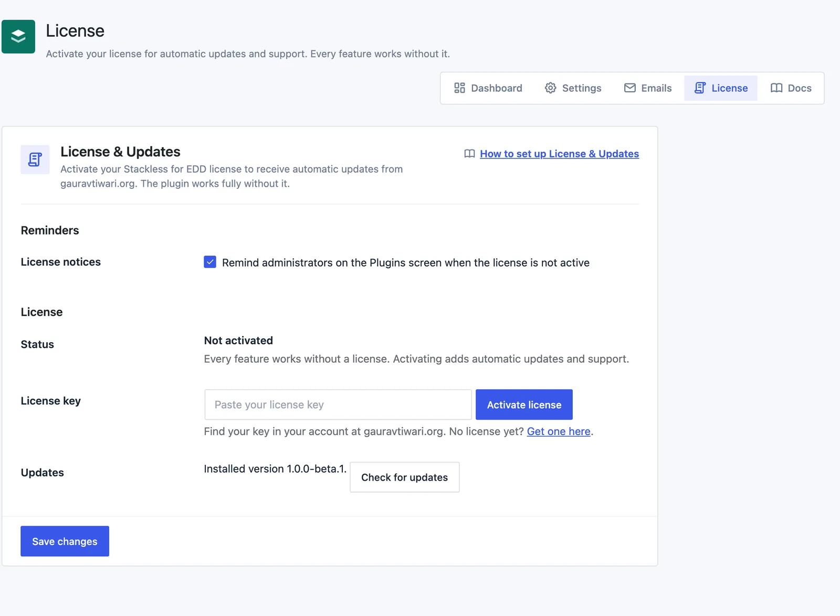Open How to set up License & Updates link
The height and width of the screenshot is (616, 840).
pos(559,154)
